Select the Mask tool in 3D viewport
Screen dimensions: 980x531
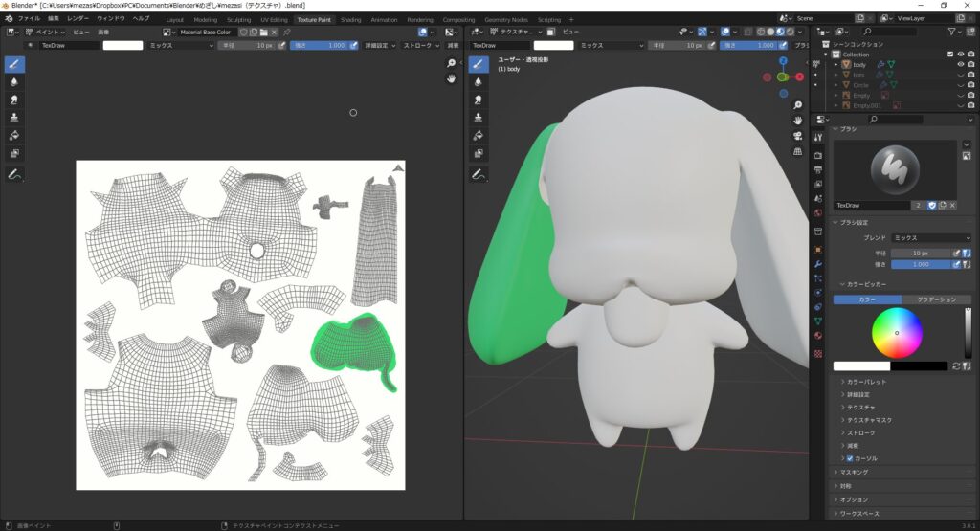click(479, 153)
